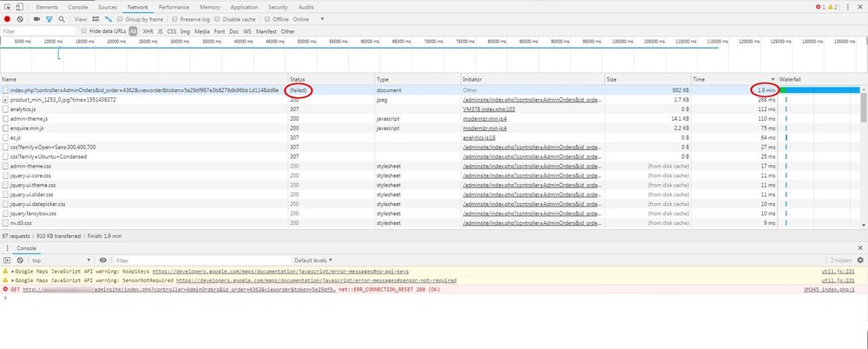Select the failed index.php request row

pyautogui.click(x=431, y=89)
